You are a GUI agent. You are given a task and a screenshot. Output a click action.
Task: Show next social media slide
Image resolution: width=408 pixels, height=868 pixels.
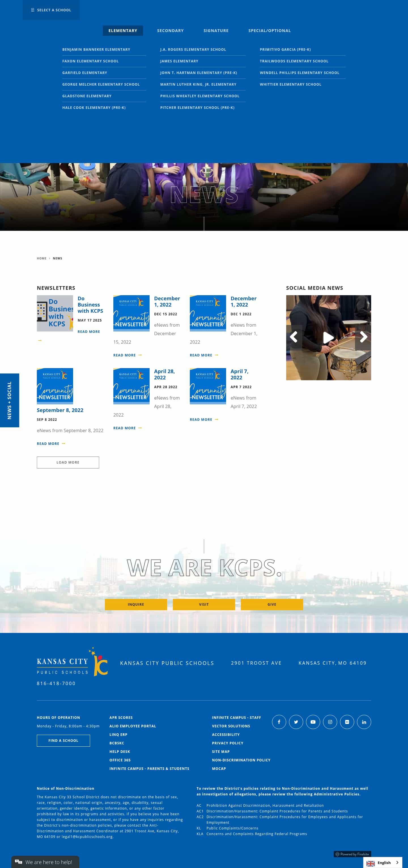(363, 337)
